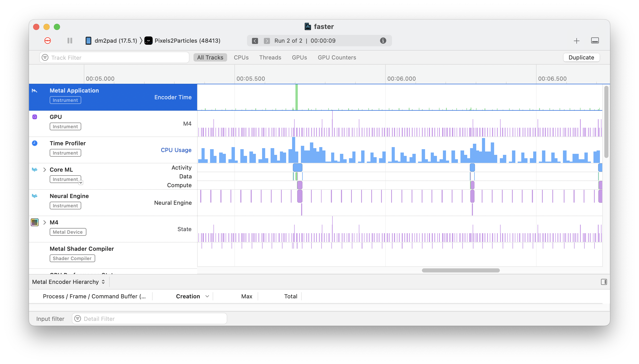Viewport: 639px width, 364px height.
Task: Expand the M4 Metal Device track
Action: coord(44,222)
